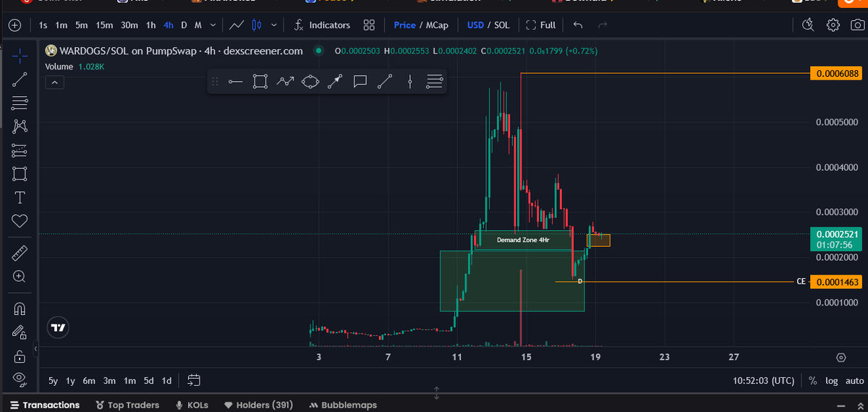This screenshot has width=868, height=412.
Task: Toggle the USD / SOL currency display
Action: point(488,25)
